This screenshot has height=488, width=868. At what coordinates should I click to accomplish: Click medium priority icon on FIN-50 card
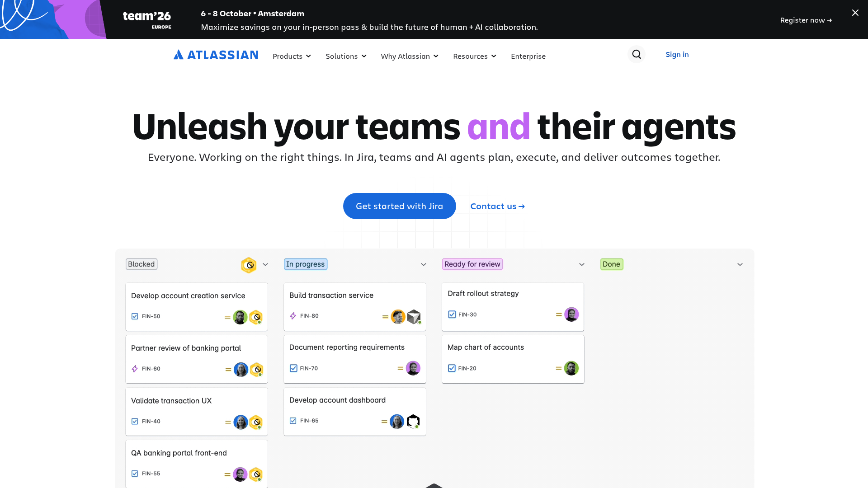click(227, 317)
